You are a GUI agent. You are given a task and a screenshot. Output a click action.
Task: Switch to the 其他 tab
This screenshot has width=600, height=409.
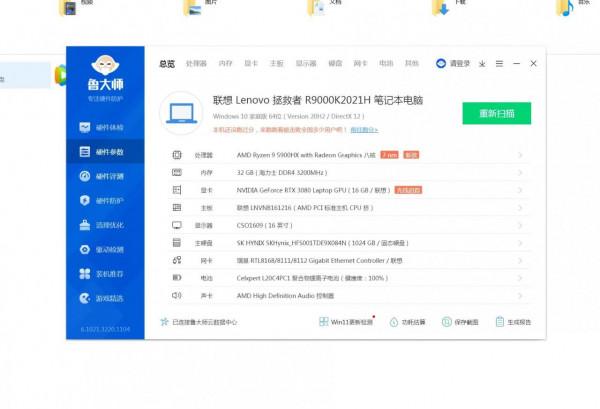point(412,64)
